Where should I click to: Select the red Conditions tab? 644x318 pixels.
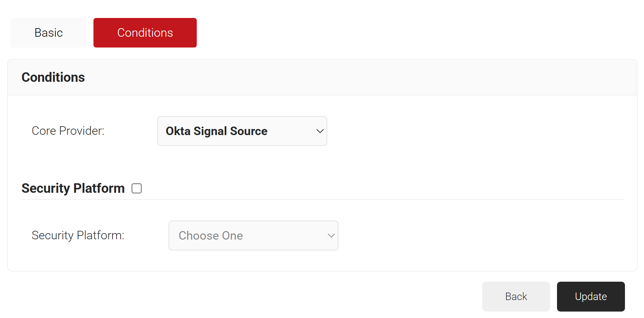coord(145,33)
